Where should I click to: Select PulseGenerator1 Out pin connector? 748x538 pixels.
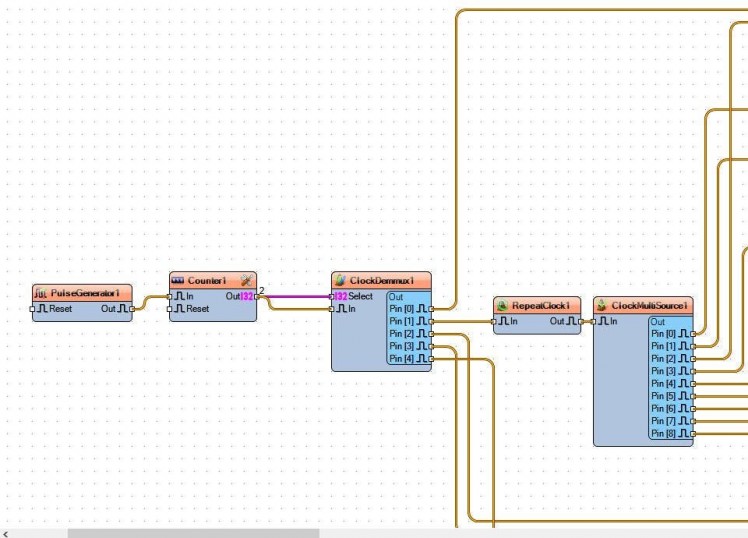[132, 309]
